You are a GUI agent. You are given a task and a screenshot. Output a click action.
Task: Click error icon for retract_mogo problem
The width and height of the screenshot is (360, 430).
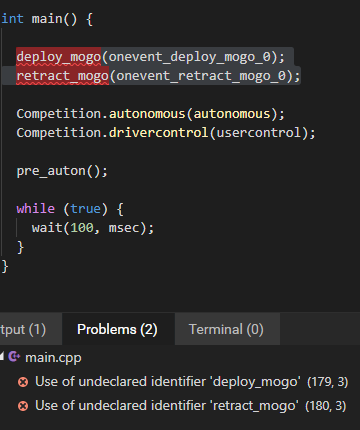pos(23,406)
